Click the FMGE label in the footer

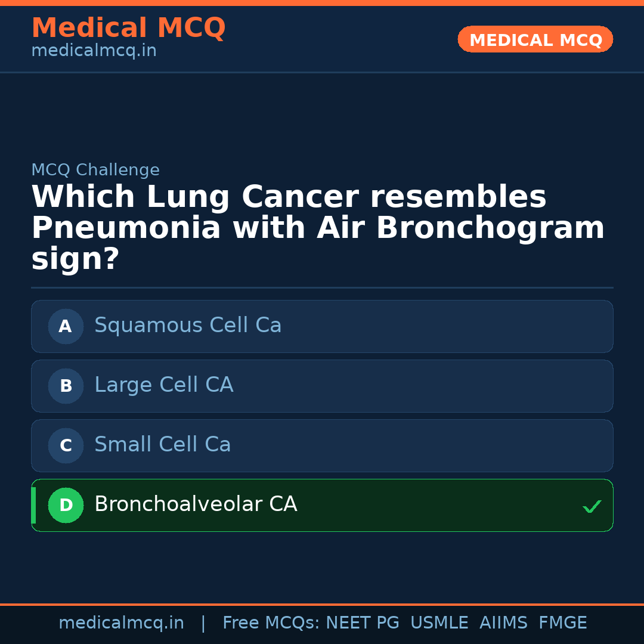coord(563,623)
